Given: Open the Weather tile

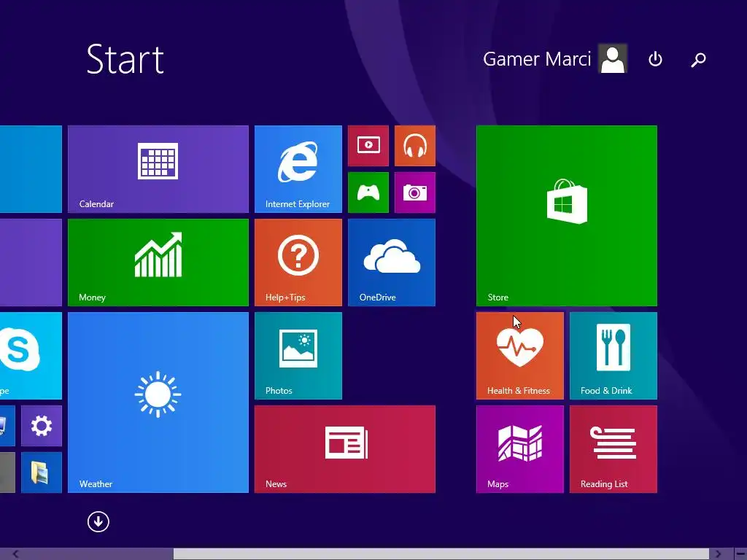Looking at the screenshot, I should point(158,402).
